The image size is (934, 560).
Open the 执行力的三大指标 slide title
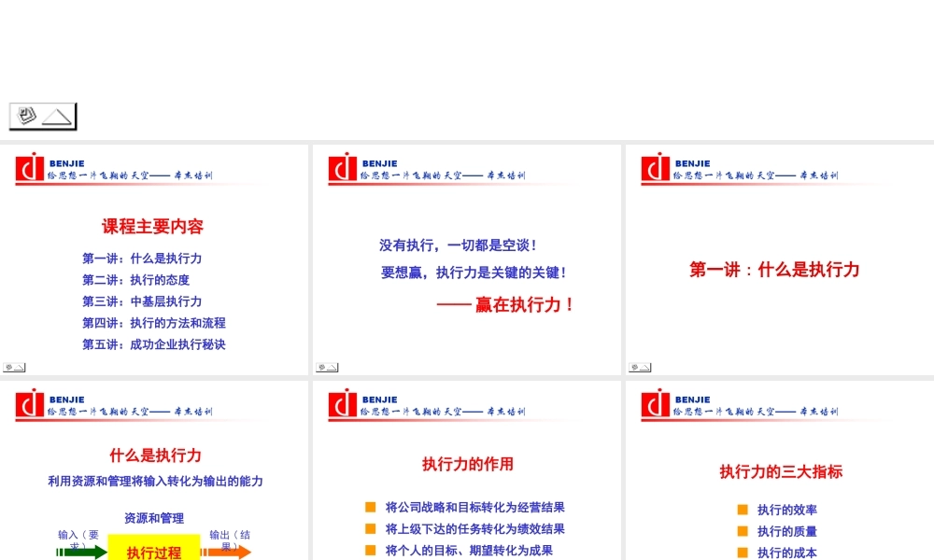coord(781,472)
